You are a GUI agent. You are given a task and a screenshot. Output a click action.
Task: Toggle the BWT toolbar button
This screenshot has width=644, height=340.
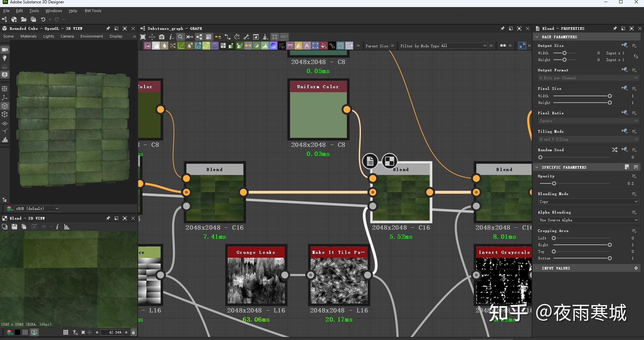(x=284, y=37)
